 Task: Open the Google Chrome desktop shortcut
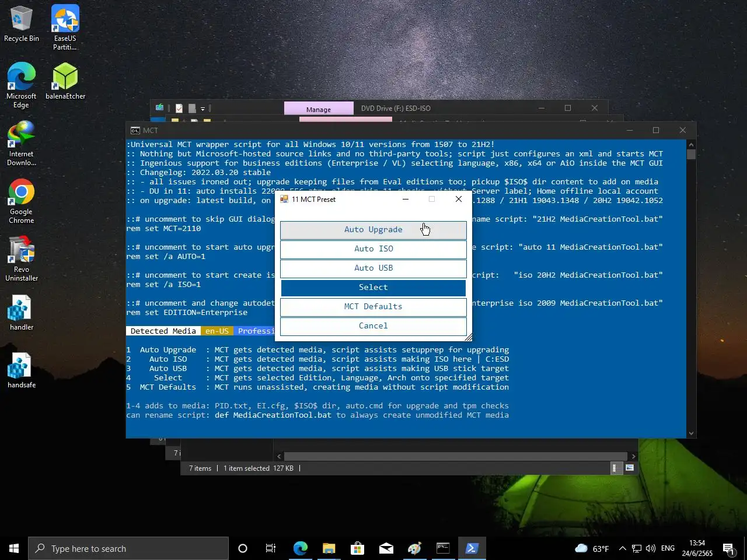coord(22,201)
